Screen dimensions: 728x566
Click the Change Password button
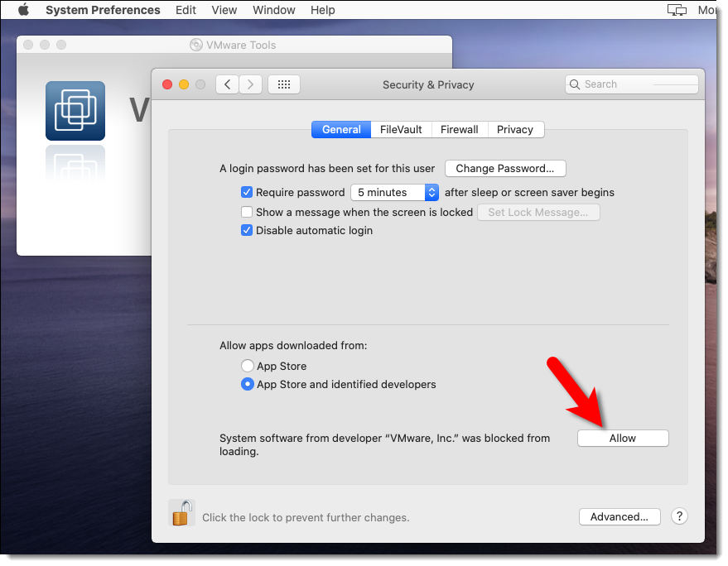[505, 169]
